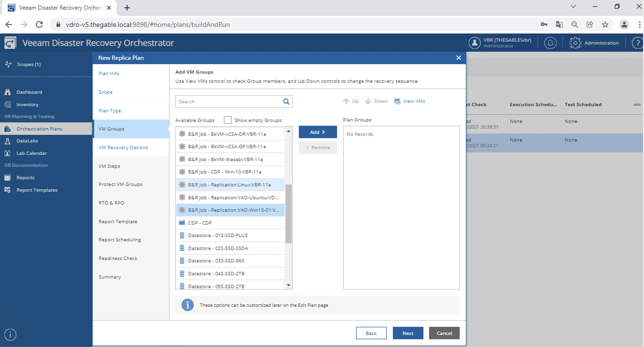Click datastore icon of 01S-SSD-PLUS
The height and width of the screenshot is (347, 644).
182,235
